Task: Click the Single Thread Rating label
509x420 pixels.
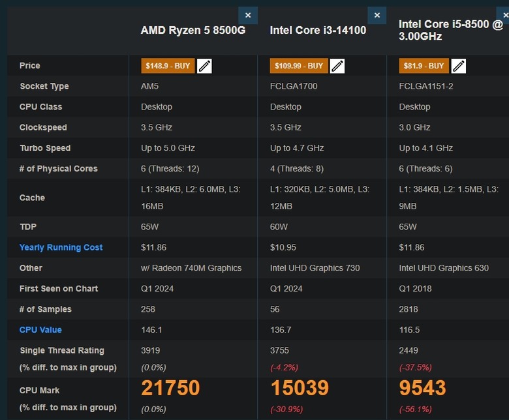Action: (62, 351)
